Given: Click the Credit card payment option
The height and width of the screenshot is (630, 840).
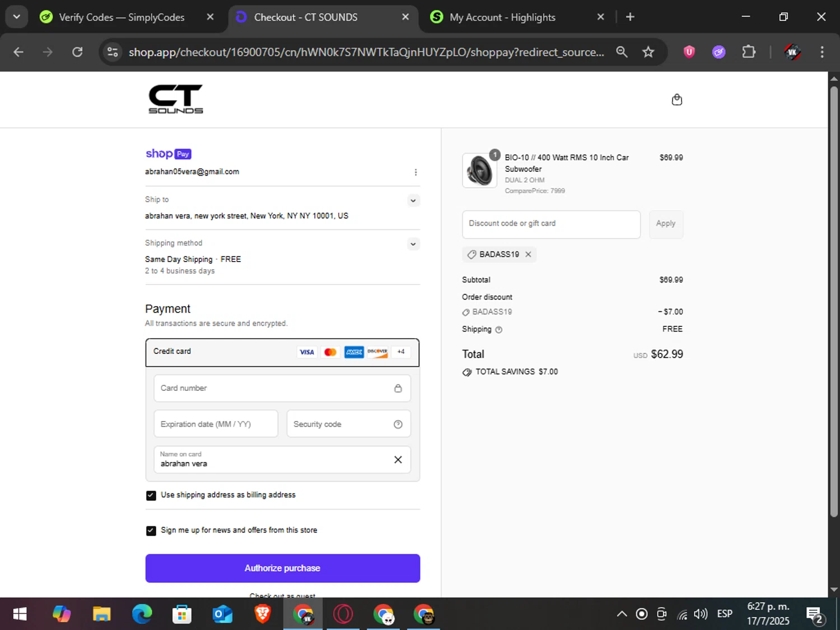Looking at the screenshot, I should (x=282, y=352).
